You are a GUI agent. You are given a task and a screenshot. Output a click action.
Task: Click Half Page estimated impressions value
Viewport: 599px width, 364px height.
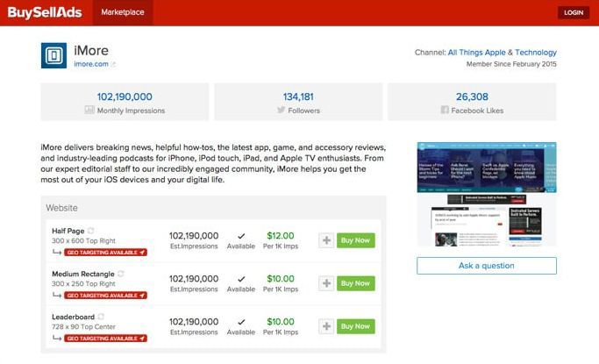click(x=194, y=236)
